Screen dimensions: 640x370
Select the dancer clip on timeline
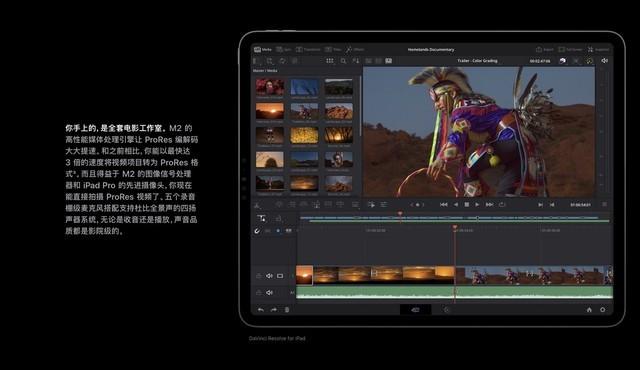tap(534, 275)
